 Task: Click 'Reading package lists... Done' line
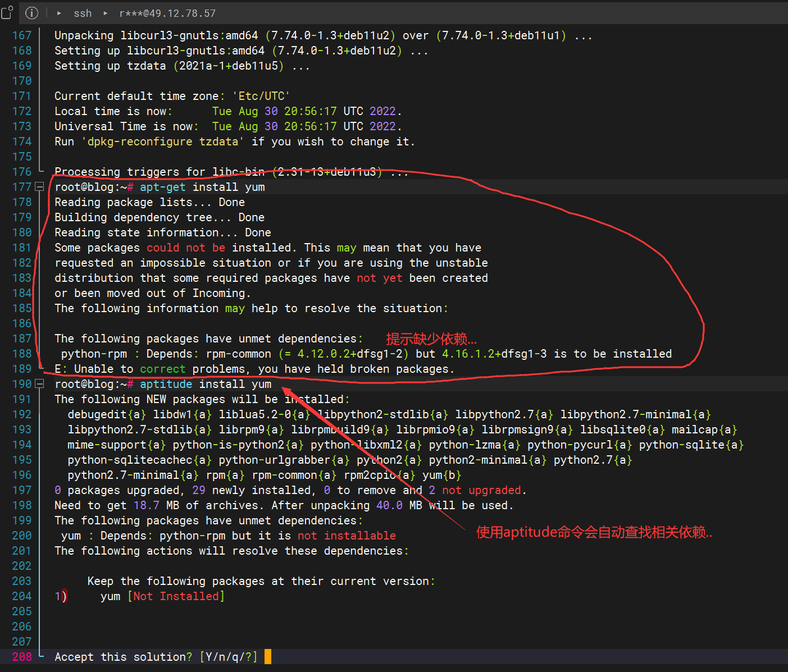tap(149, 202)
